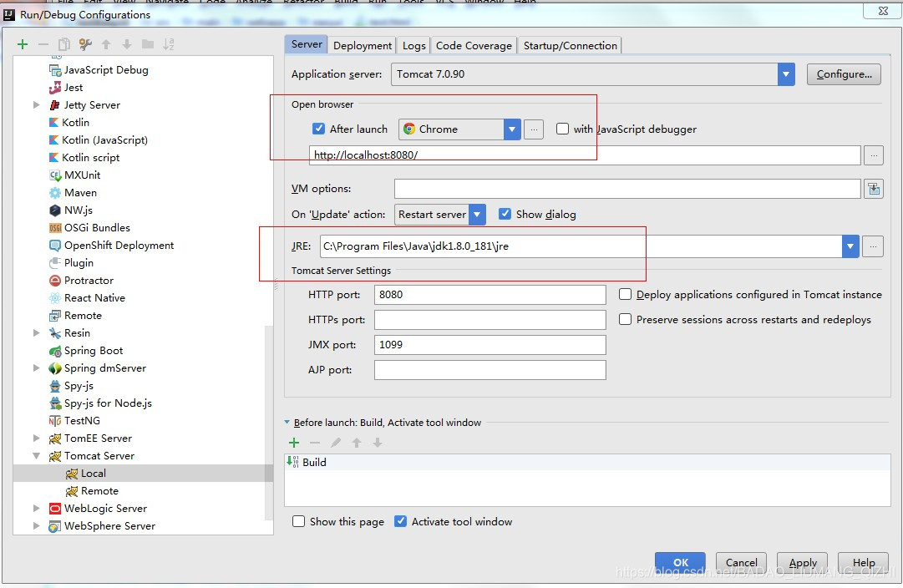Edit before-launch task pencil icon
Screen dimensions: 903x588
pyautogui.click(x=336, y=443)
